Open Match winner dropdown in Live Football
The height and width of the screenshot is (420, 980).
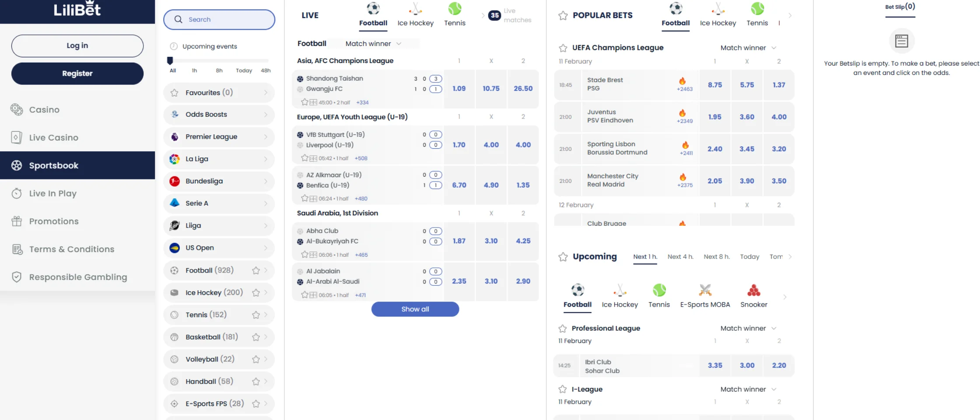pyautogui.click(x=373, y=44)
